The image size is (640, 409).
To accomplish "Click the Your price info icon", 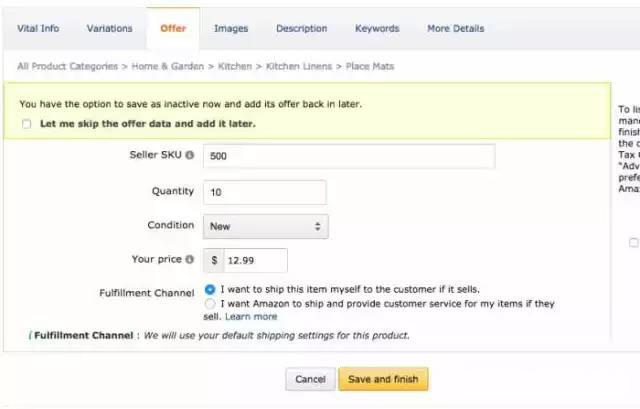I will tap(189, 259).
